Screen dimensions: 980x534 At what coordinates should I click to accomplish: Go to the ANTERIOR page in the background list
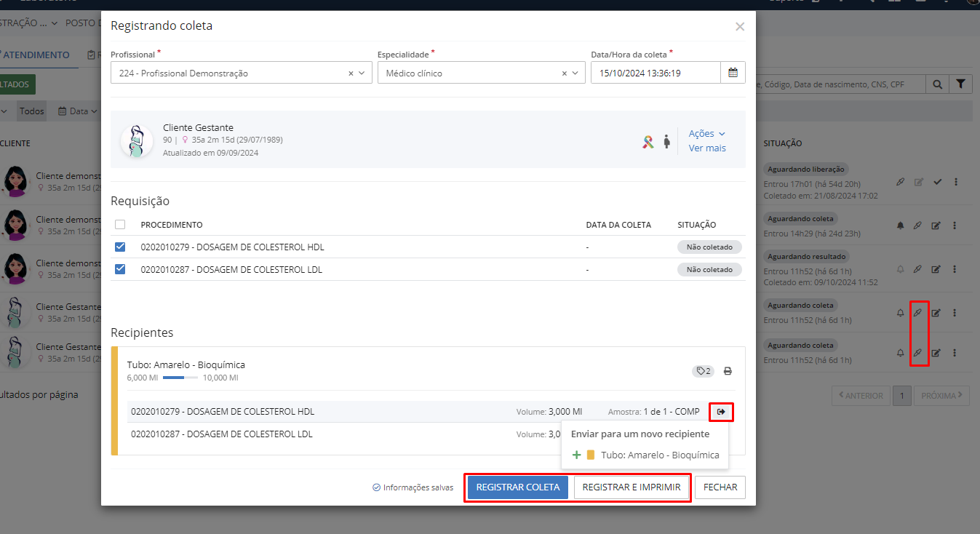coord(861,396)
